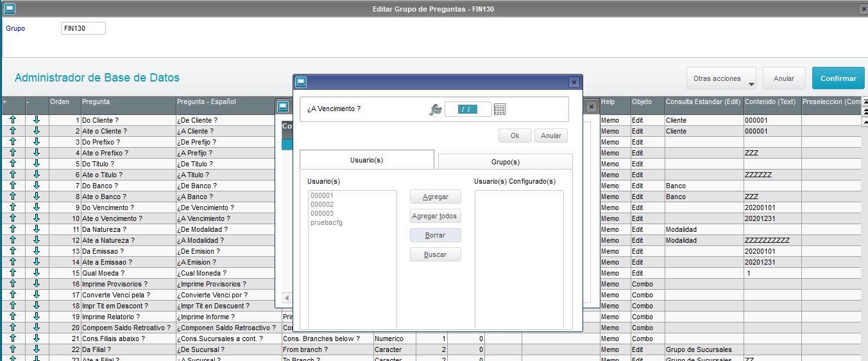
Task: Move up row 1 'Do Cliente ?'
Action: 12,120
